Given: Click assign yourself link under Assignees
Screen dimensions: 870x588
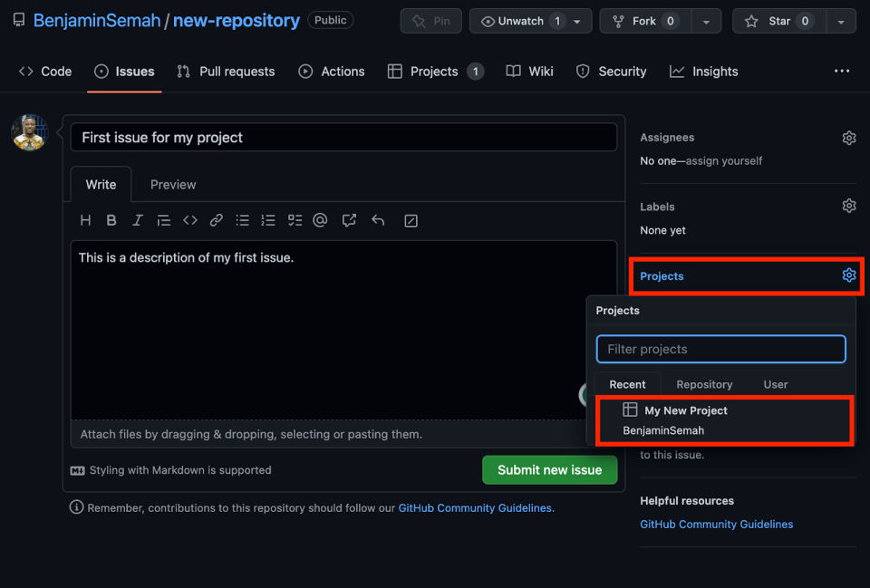Looking at the screenshot, I should tap(724, 161).
